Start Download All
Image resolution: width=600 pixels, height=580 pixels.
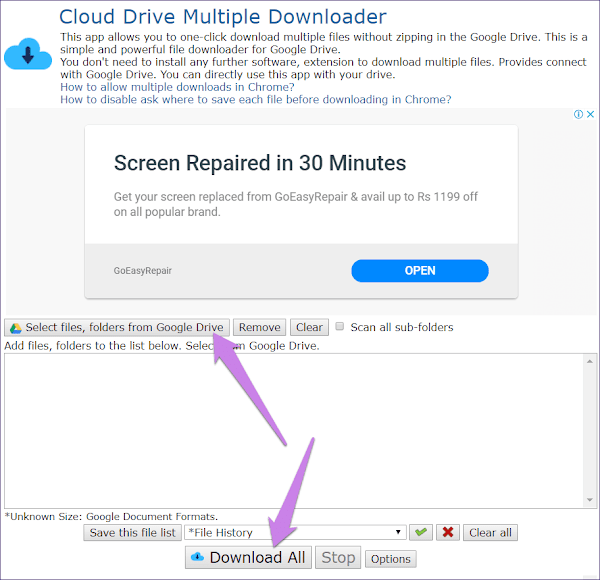click(248, 557)
